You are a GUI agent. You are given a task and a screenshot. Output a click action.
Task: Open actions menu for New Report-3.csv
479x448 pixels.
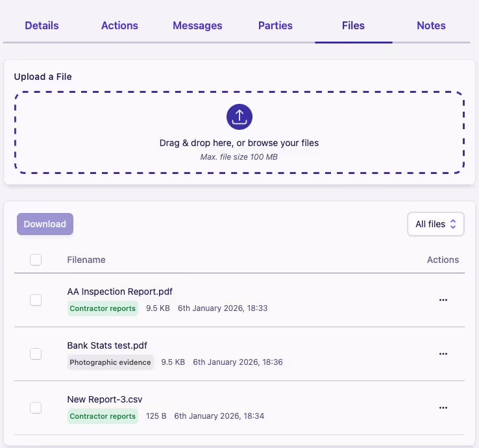coord(443,408)
